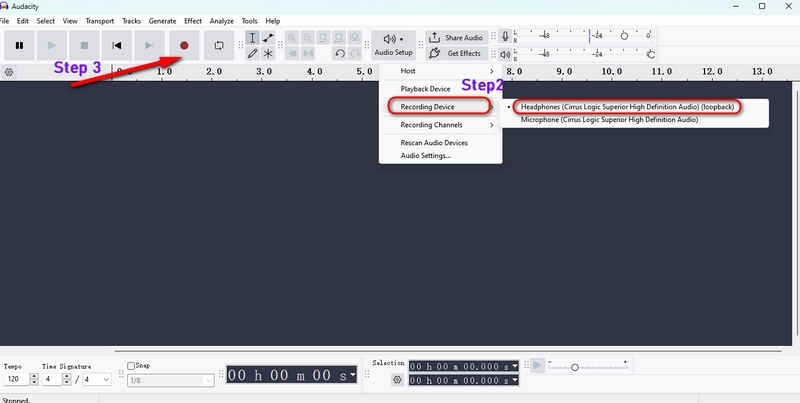The image size is (800, 403).
Task: Expand the Host submenu
Action: 440,71
